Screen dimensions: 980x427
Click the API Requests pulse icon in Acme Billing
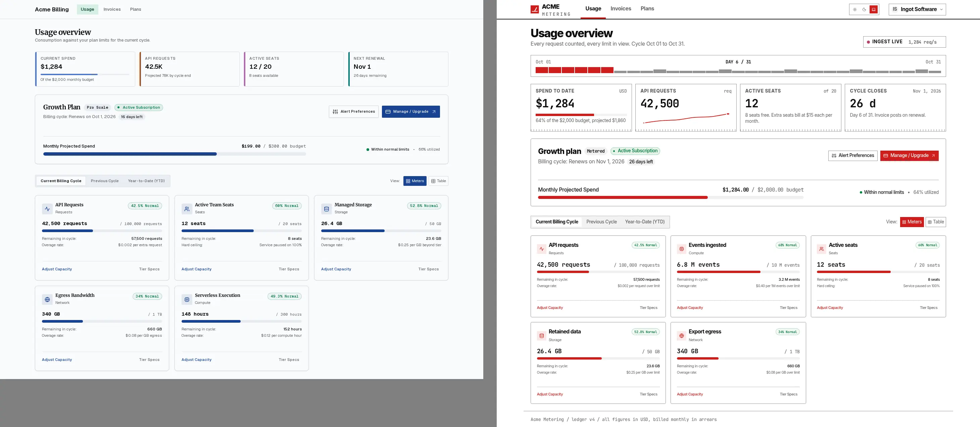[x=47, y=209]
